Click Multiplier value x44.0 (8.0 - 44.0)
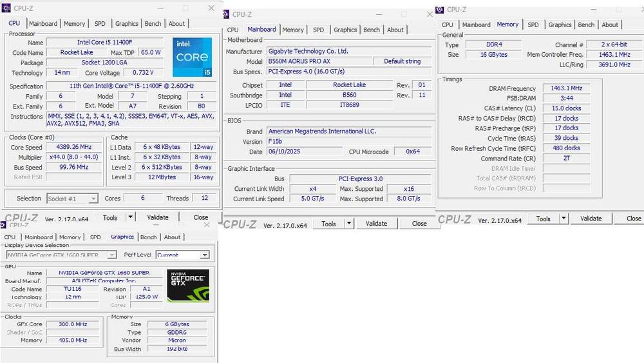The image size is (644, 363). point(74,157)
